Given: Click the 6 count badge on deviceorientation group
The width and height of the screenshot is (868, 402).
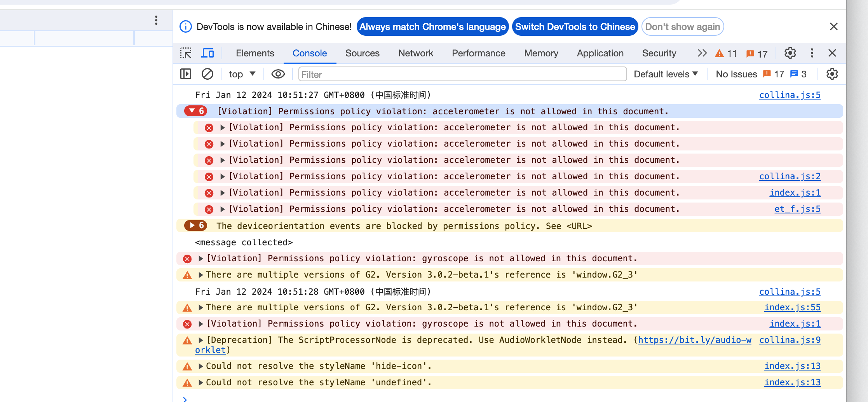Looking at the screenshot, I should click(x=196, y=225).
